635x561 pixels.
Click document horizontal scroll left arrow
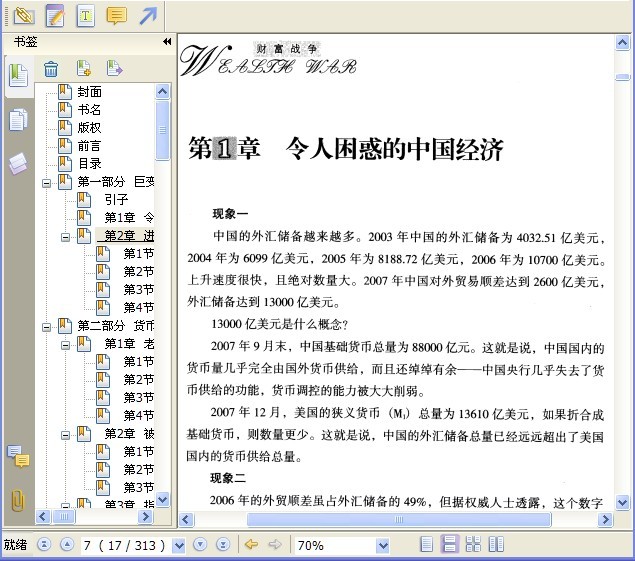click(186, 519)
